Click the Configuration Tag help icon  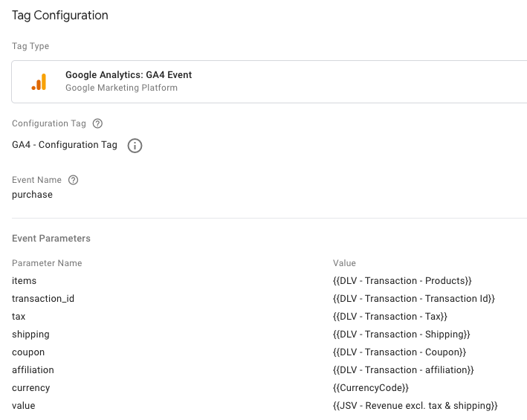click(97, 123)
